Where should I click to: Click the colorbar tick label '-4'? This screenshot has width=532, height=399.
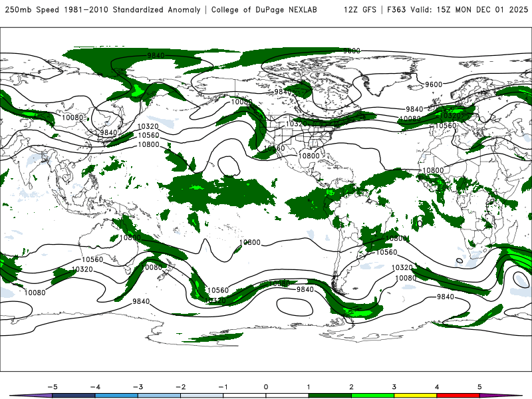click(94, 387)
